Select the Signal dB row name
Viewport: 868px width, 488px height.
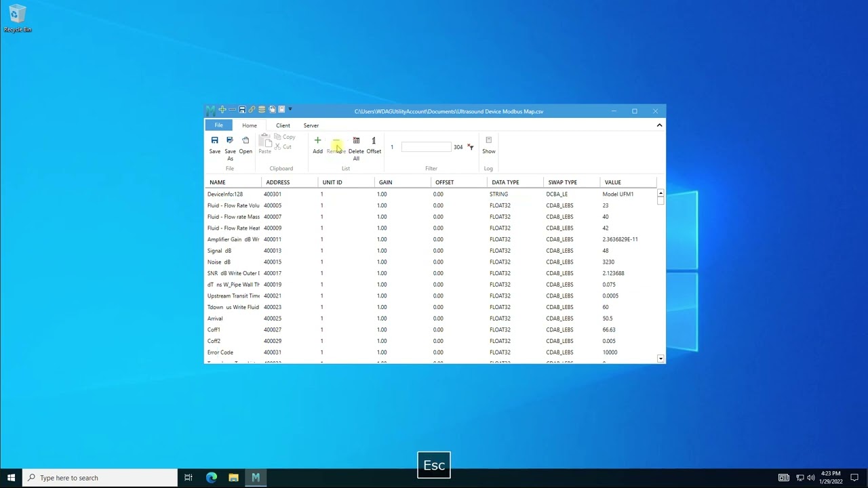219,251
